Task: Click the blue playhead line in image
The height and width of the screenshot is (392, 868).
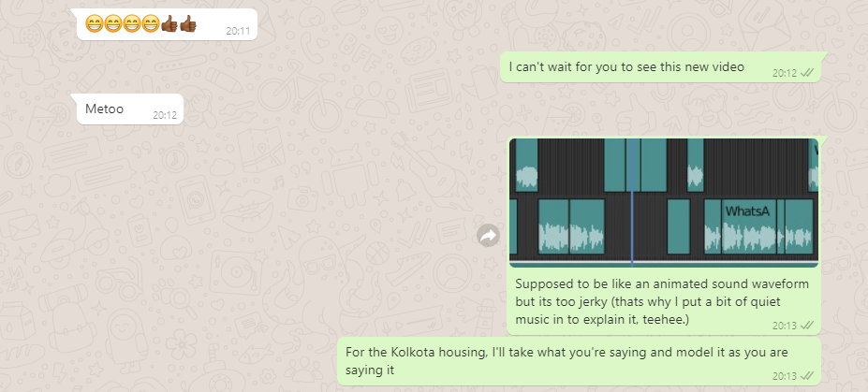Action: [x=632, y=202]
